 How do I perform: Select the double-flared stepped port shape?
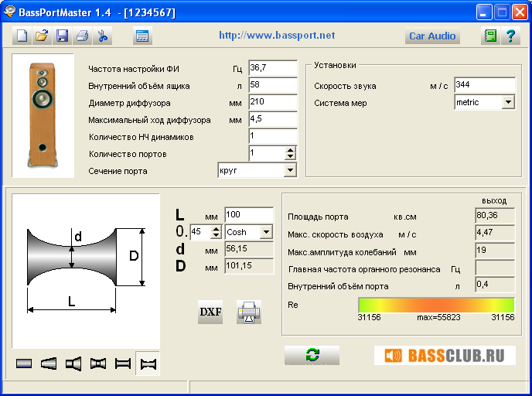tap(98, 364)
